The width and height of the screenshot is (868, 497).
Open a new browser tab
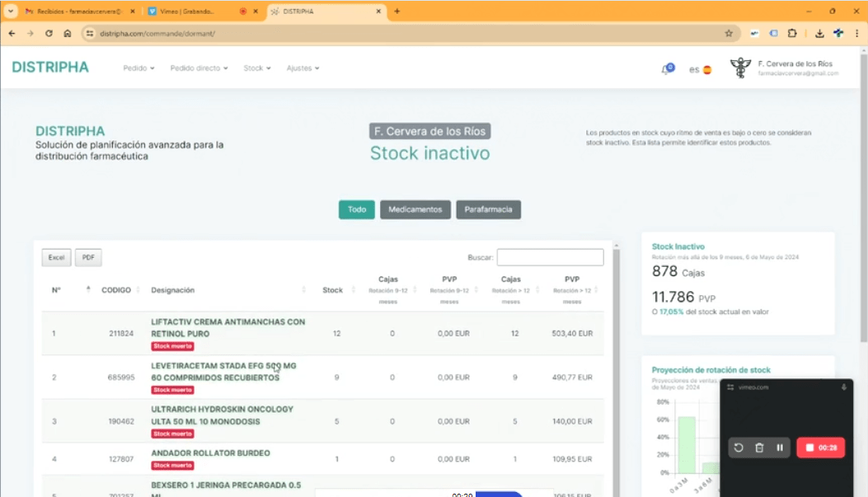click(x=397, y=11)
